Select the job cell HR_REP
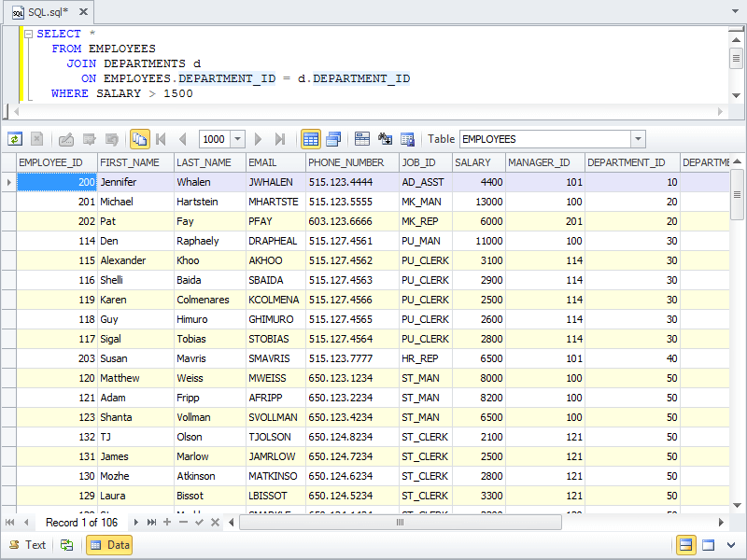Viewport: 747px width, 560px height. pyautogui.click(x=426, y=358)
